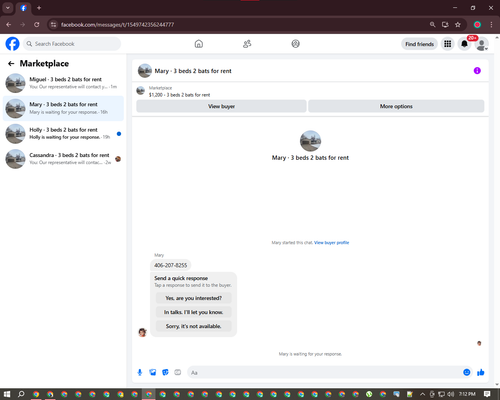Focus the Search Facebook field

pyautogui.click(x=72, y=44)
